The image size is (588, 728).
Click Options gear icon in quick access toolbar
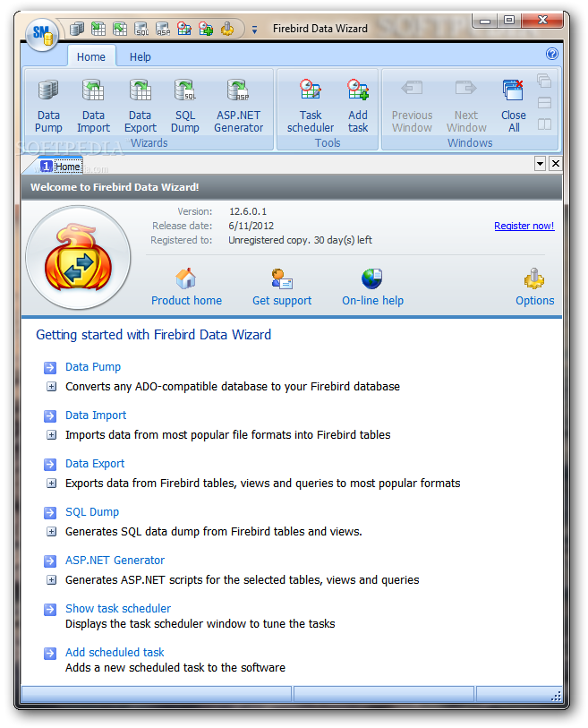(227, 30)
